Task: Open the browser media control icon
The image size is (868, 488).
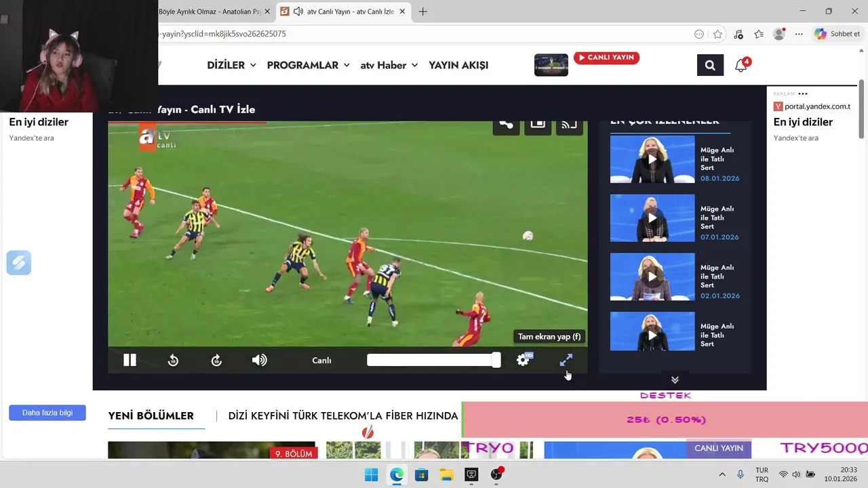Action: click(x=738, y=34)
